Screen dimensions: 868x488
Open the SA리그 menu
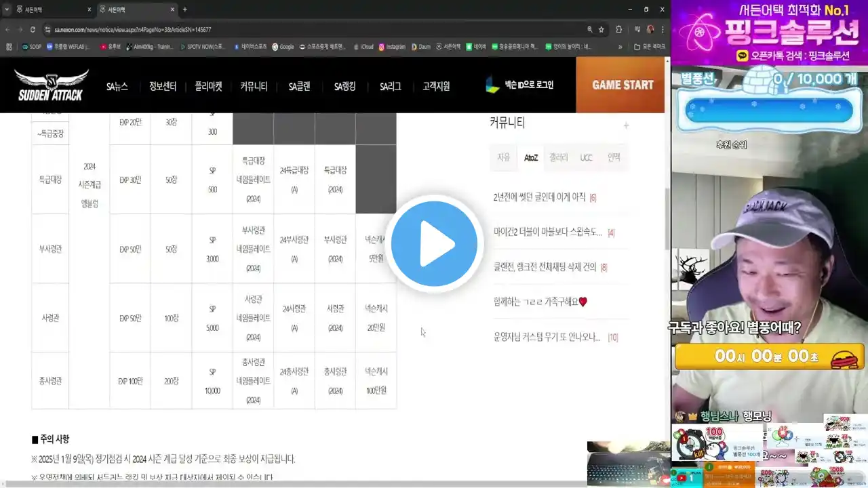pos(390,86)
